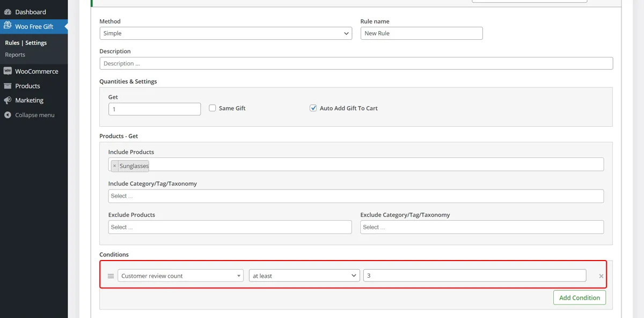Click the Add Condition button
The width and height of the screenshot is (644, 318).
(x=580, y=298)
